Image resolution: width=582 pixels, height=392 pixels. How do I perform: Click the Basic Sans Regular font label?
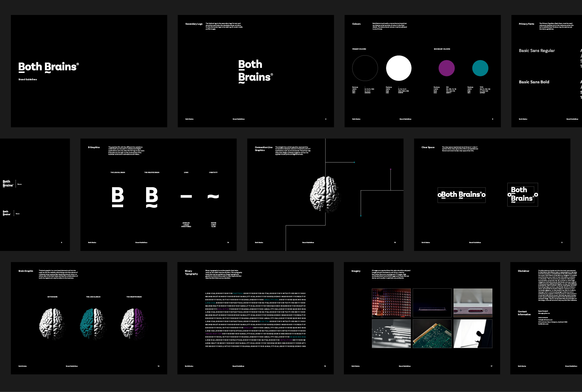point(537,50)
